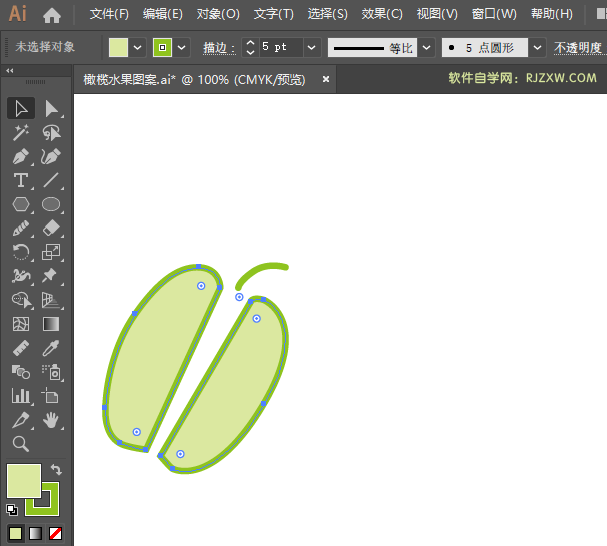Open the 文件(F) menu
Screen dimensions: 607x546
(x=109, y=15)
